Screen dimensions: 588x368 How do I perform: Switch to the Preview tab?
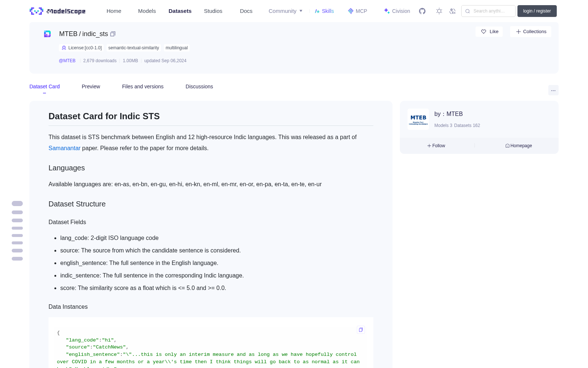point(91,86)
